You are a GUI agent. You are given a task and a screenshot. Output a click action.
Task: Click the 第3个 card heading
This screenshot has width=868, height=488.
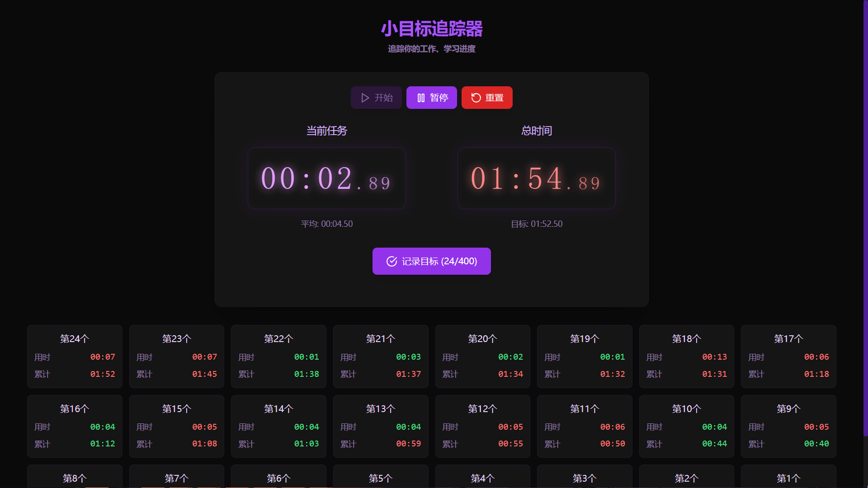pos(585,479)
